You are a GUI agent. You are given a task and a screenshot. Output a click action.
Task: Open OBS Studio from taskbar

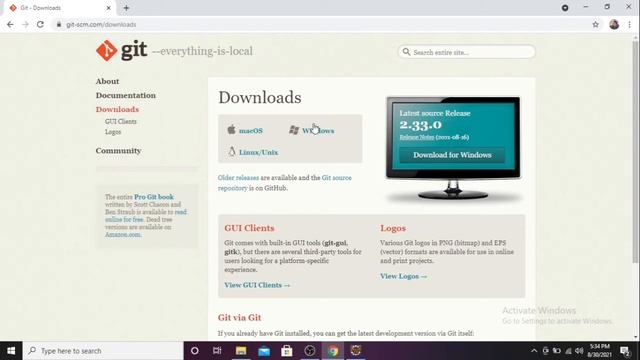pos(309,351)
